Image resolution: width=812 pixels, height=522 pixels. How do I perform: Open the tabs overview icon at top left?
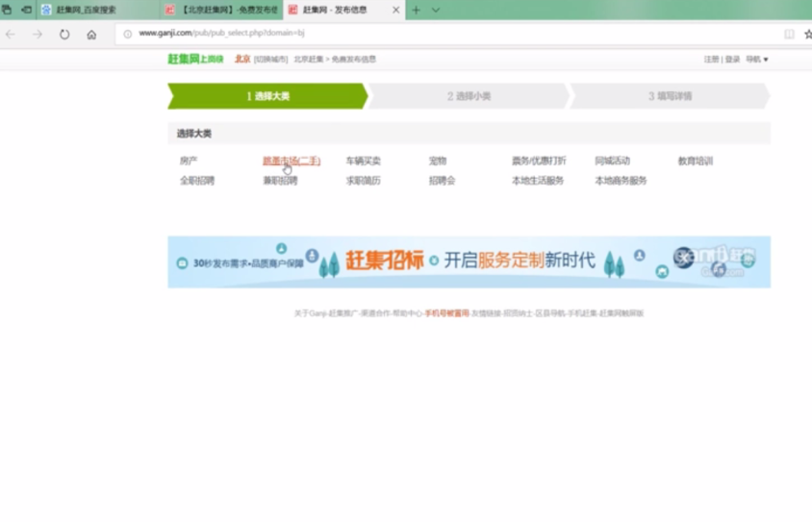click(7, 10)
